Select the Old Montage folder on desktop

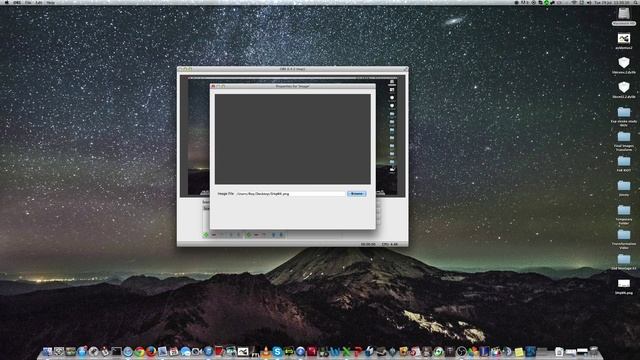(624, 259)
